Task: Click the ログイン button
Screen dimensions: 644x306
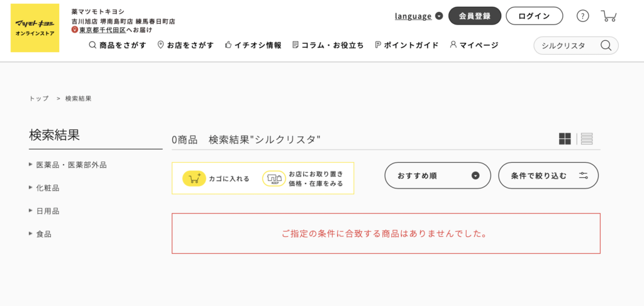Action: (x=535, y=16)
